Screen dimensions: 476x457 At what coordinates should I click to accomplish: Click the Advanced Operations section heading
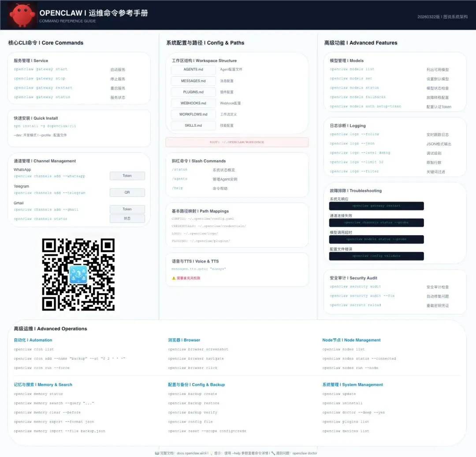point(50,329)
